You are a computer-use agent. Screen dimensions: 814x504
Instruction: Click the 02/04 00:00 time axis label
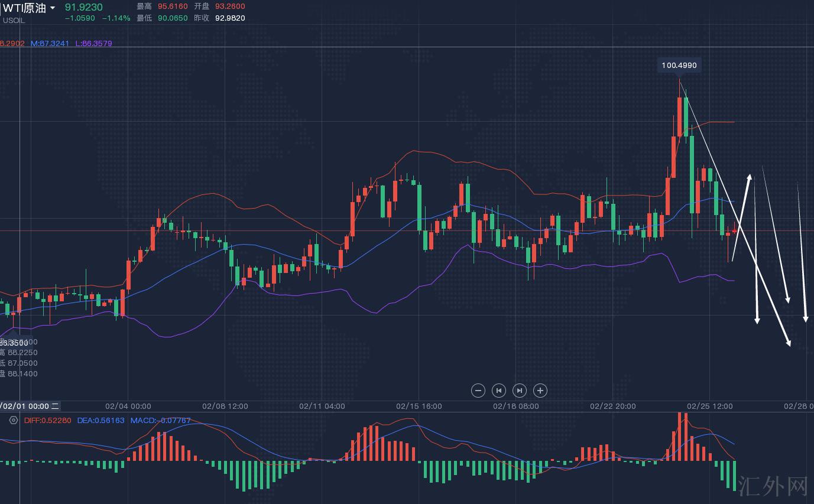pos(128,407)
